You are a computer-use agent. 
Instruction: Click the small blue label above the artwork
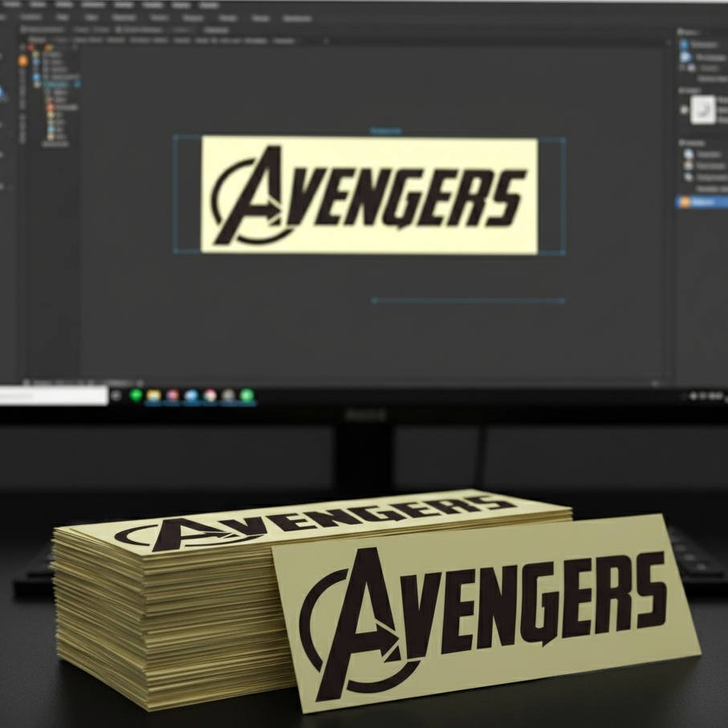386,132
